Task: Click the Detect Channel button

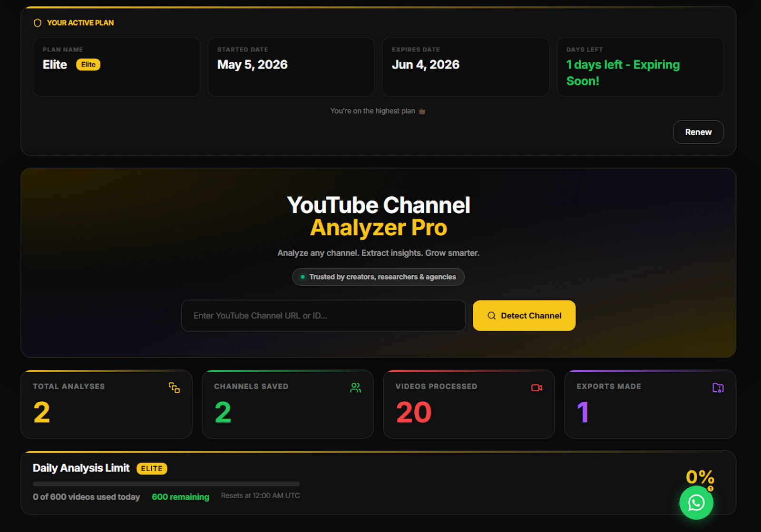Action: (524, 316)
